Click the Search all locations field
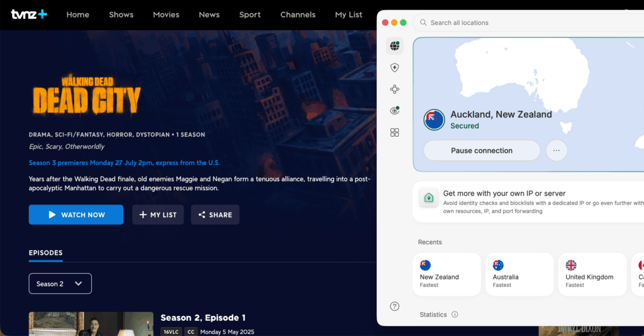Image resolution: width=644 pixels, height=336 pixels. click(x=528, y=23)
